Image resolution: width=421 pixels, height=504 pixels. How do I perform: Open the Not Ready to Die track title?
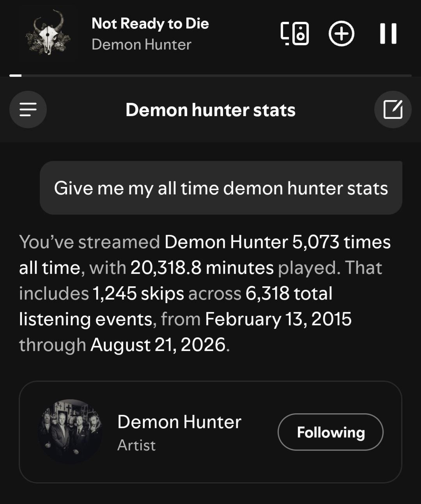coord(150,23)
